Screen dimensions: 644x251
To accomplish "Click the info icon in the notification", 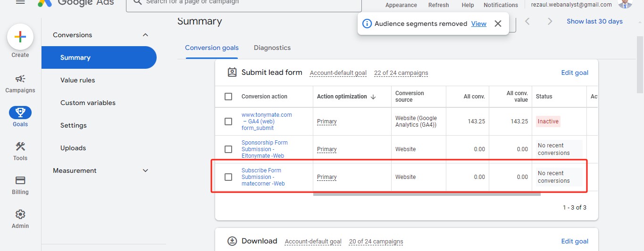I will click(x=367, y=24).
